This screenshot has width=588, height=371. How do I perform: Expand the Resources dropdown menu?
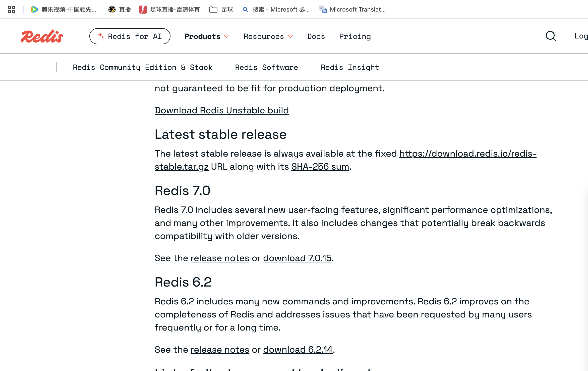pyautogui.click(x=268, y=36)
